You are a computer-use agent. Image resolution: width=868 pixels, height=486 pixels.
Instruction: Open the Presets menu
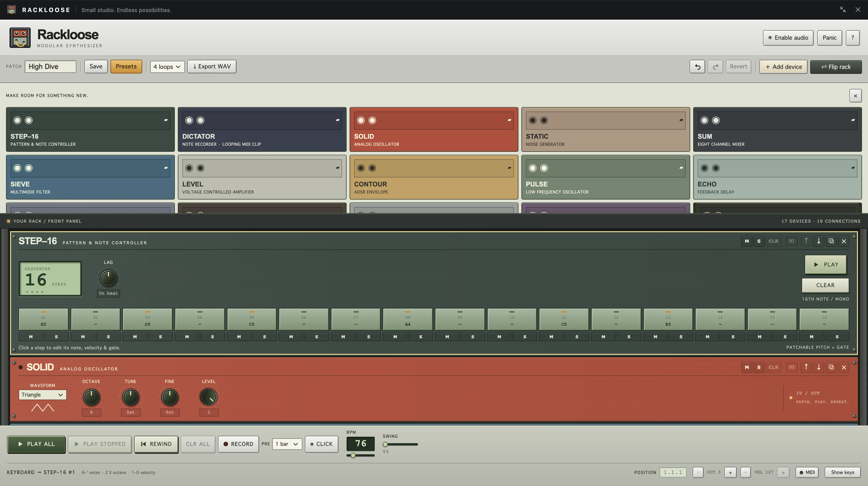click(x=126, y=66)
